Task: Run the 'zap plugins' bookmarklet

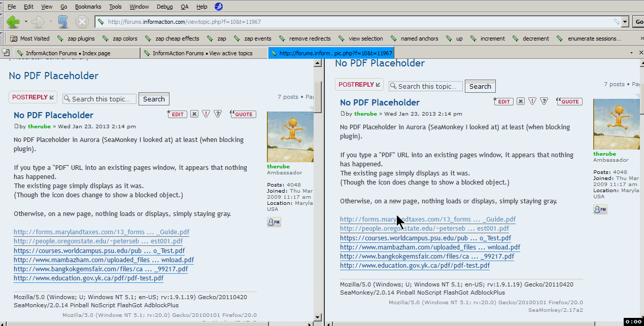Action: tap(76, 39)
